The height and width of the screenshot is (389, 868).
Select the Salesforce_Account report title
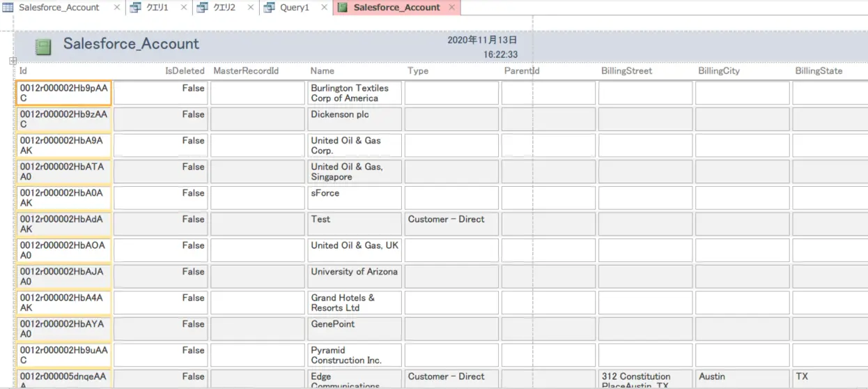(x=131, y=44)
